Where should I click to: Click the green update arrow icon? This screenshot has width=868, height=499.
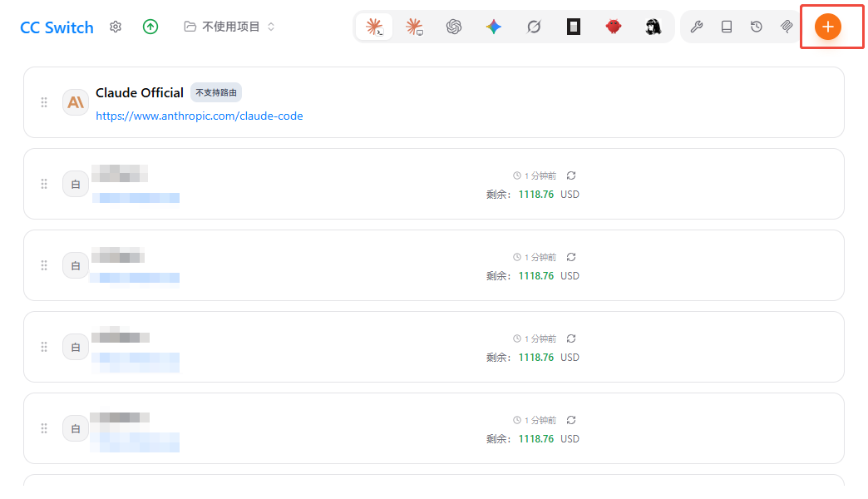point(150,27)
